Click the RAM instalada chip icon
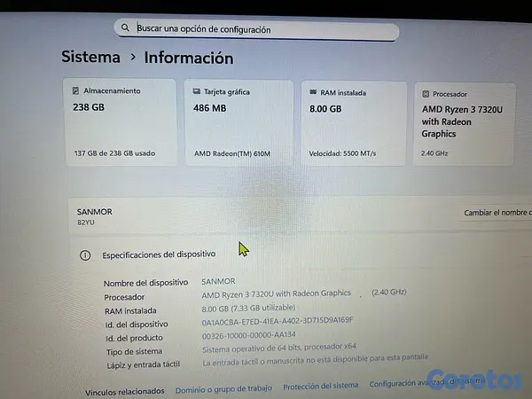 (313, 92)
